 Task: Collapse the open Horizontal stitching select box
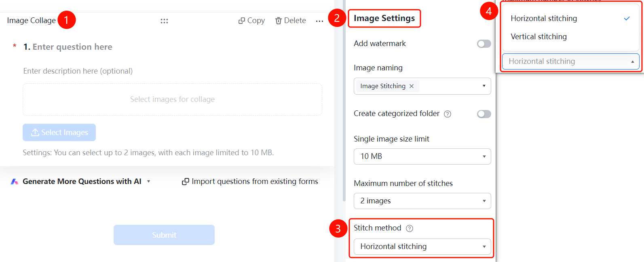[x=571, y=61]
